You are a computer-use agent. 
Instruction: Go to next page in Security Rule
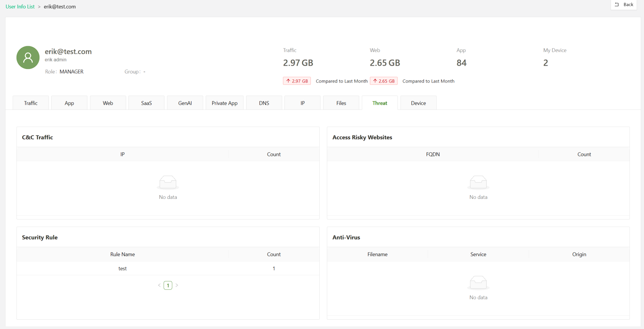click(177, 285)
